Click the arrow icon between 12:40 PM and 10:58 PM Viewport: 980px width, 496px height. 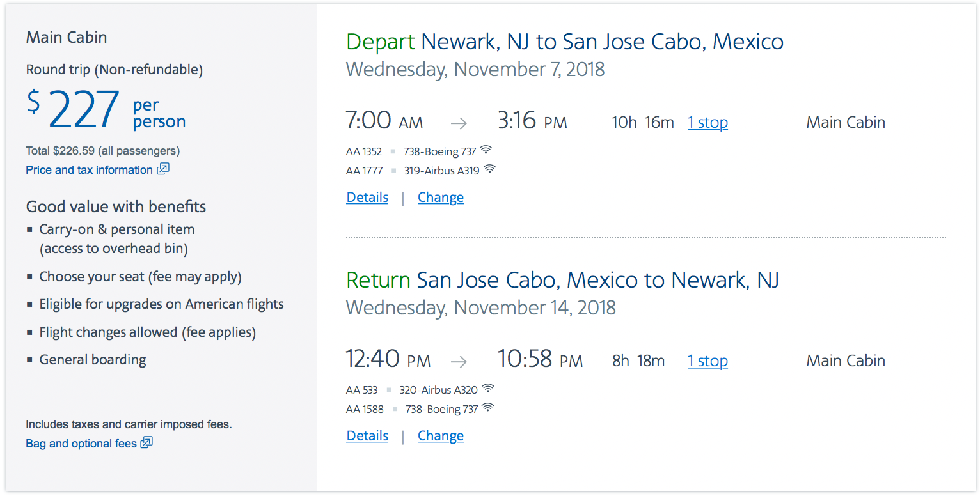458,362
